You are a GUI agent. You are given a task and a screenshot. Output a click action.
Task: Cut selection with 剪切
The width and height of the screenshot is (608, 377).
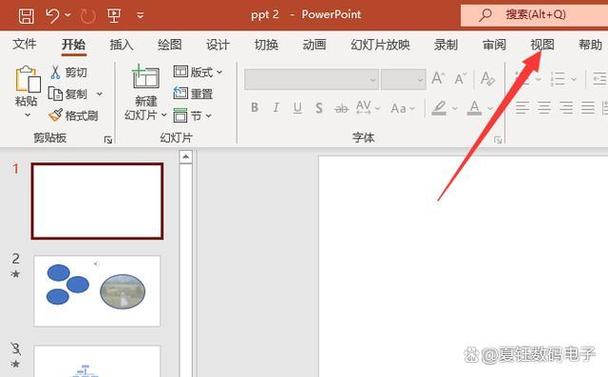[x=69, y=72]
